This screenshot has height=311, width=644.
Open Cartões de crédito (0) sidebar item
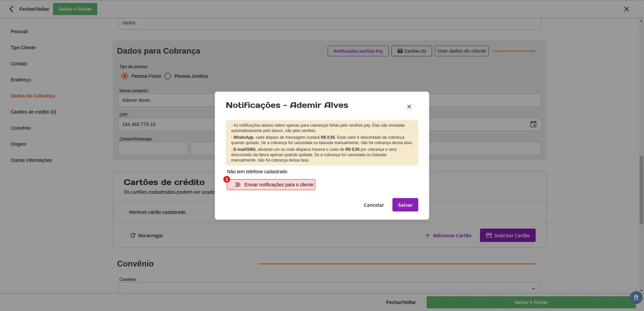[x=33, y=112]
